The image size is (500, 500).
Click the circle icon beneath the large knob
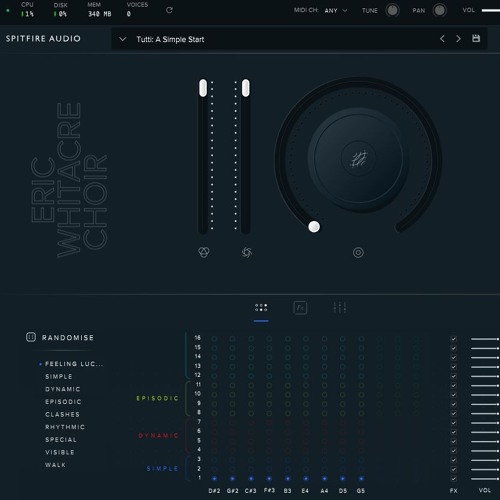[x=358, y=252]
